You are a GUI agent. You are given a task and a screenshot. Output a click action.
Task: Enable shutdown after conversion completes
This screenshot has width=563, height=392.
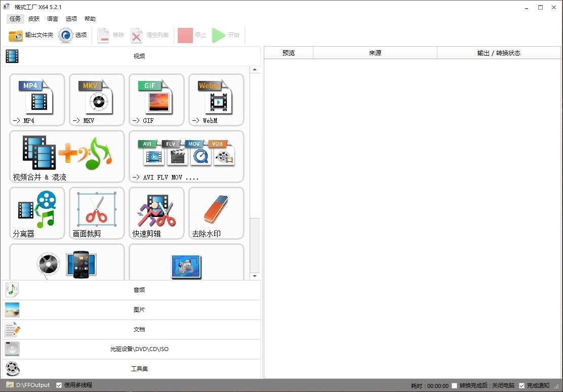[x=454, y=385]
